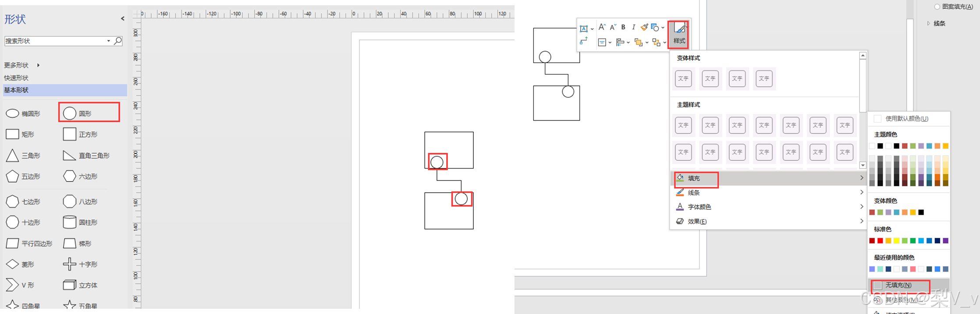Image resolution: width=980 pixels, height=314 pixels.
Task: Pick purple in 标准色 row
Action: coord(946,240)
